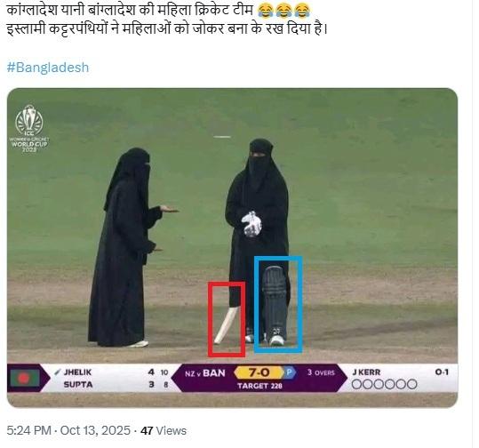Click the #Bangladesh hashtag link
The image size is (479, 448).
[48, 68]
